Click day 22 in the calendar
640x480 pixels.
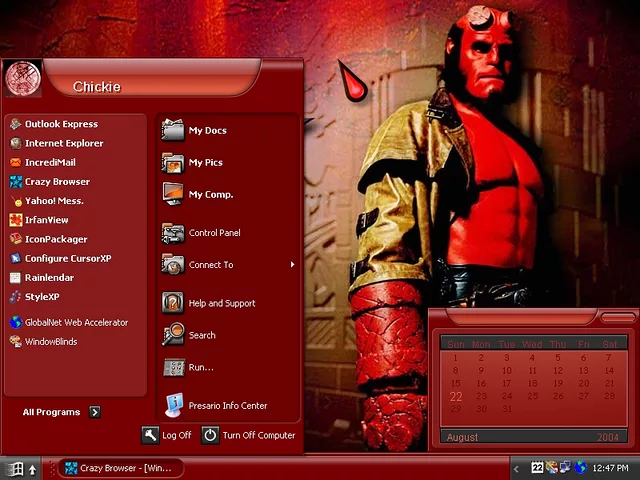point(456,396)
